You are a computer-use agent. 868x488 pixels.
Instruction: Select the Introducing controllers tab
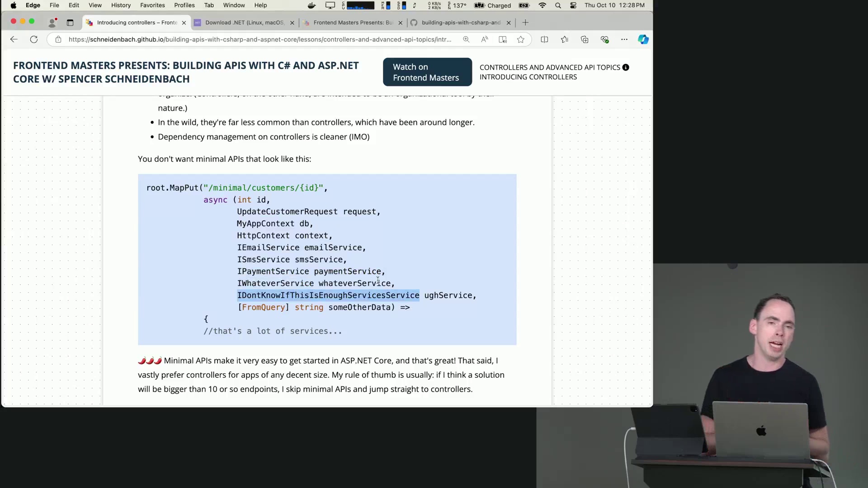[x=136, y=23]
